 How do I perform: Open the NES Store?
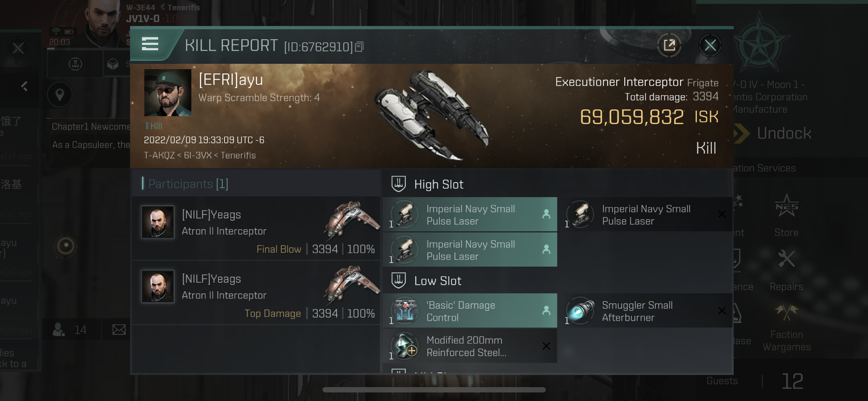[786, 216]
